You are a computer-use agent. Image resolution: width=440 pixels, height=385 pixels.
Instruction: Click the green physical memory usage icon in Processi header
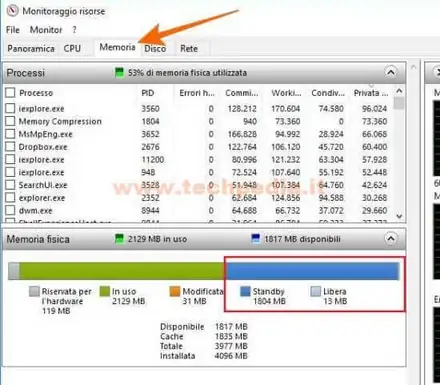119,72
